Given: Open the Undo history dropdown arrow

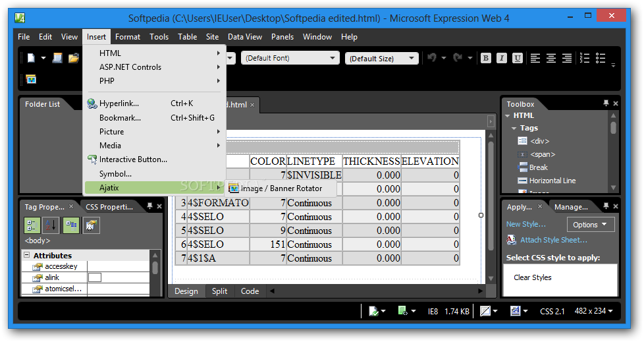Looking at the screenshot, I should (444, 58).
